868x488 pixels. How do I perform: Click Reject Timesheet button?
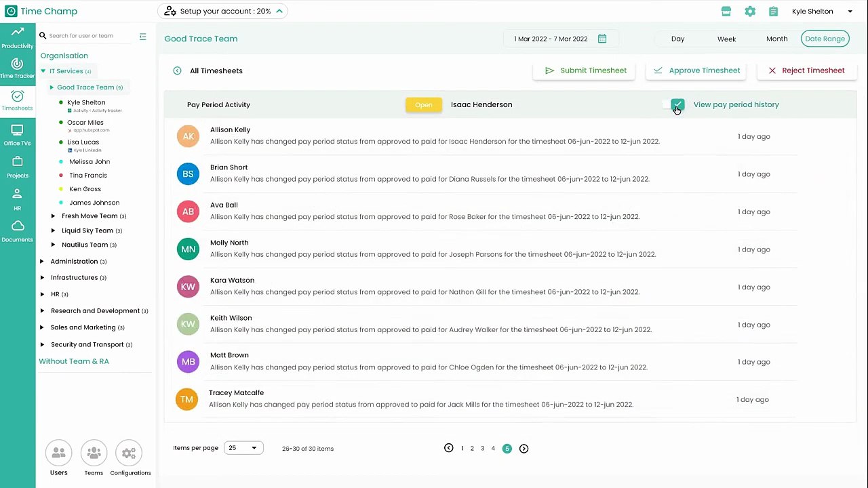click(x=806, y=70)
